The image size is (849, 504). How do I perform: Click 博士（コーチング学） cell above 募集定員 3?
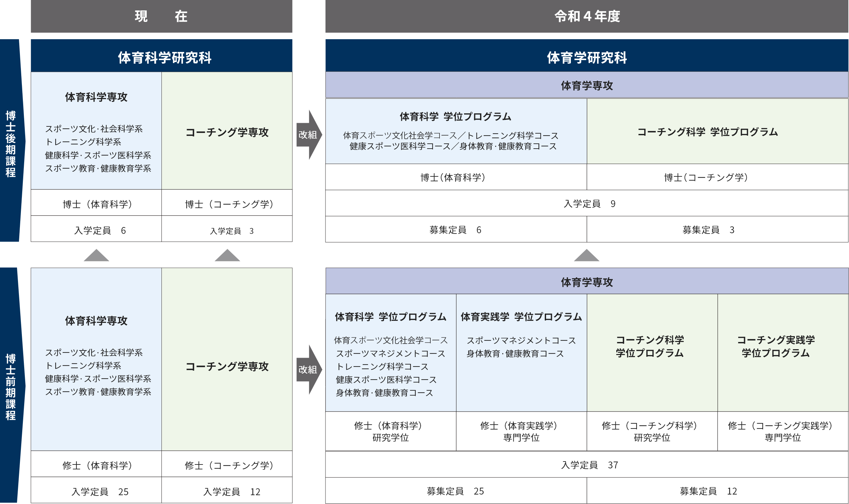(x=718, y=177)
